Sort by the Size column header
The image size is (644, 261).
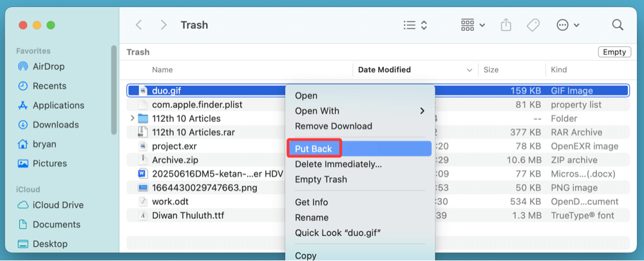tap(491, 70)
